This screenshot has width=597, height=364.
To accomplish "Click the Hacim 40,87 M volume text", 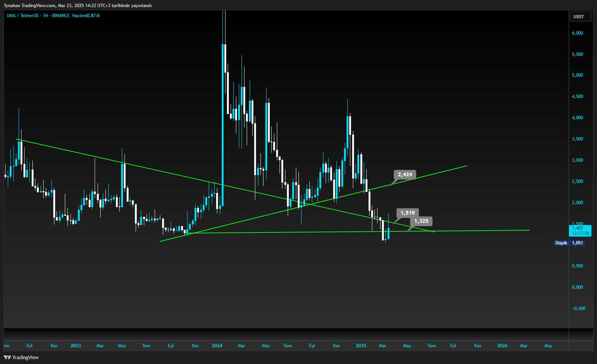I will [86, 16].
